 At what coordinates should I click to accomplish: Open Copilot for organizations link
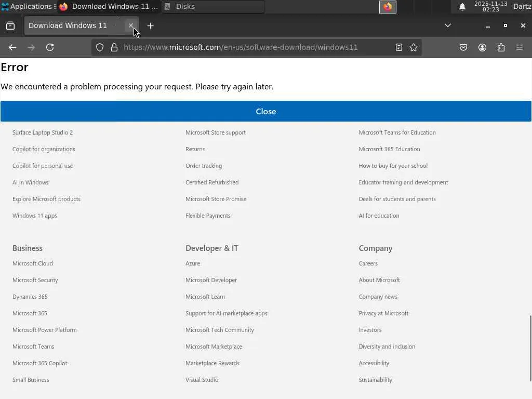44,149
